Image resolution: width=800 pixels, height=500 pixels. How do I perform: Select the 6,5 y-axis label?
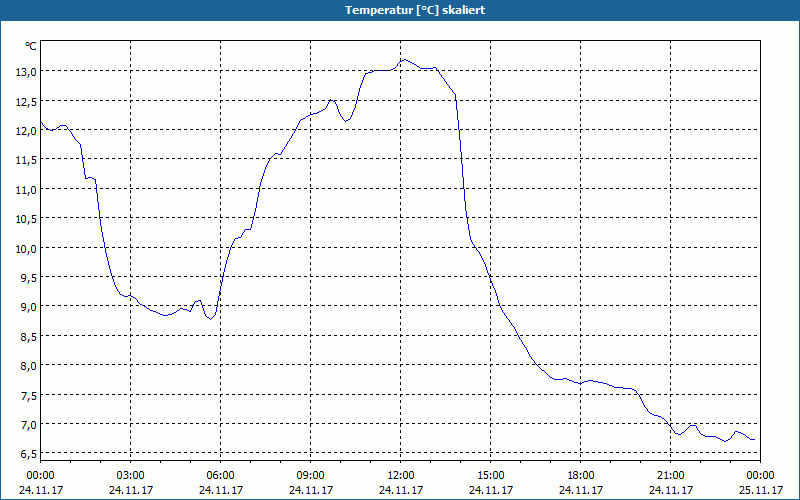point(28,454)
